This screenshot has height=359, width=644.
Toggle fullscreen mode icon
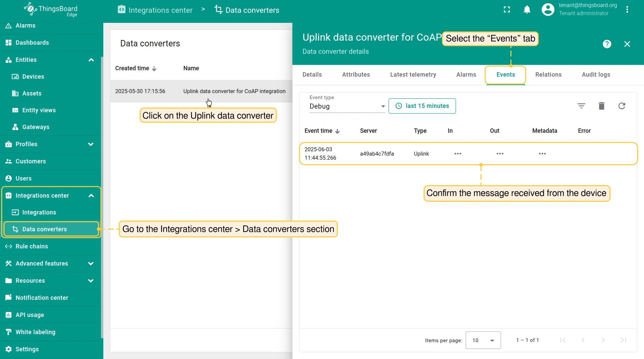[x=507, y=10]
